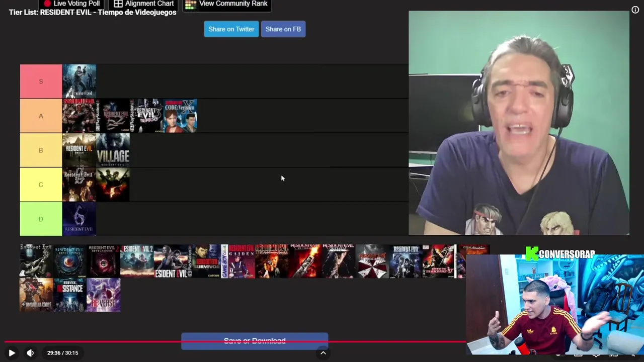The width and height of the screenshot is (644, 362).
Task: Select the B tier label
Action: pos(41,150)
